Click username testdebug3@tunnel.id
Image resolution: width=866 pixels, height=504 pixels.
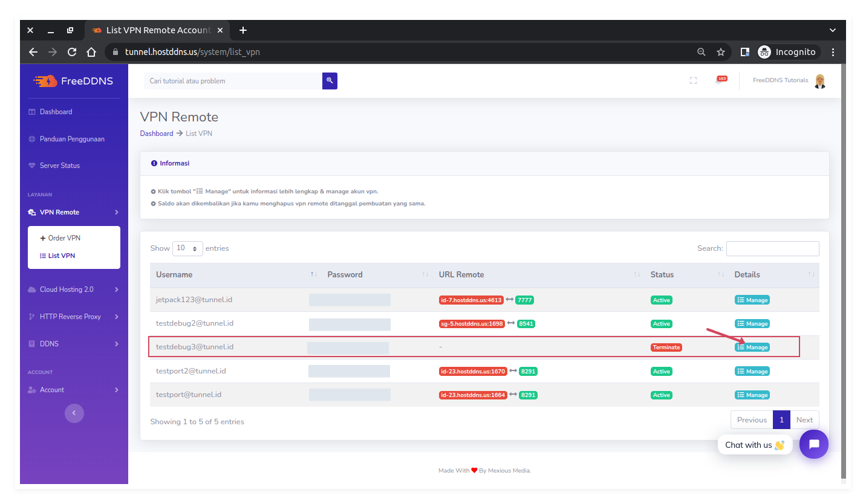[195, 347]
